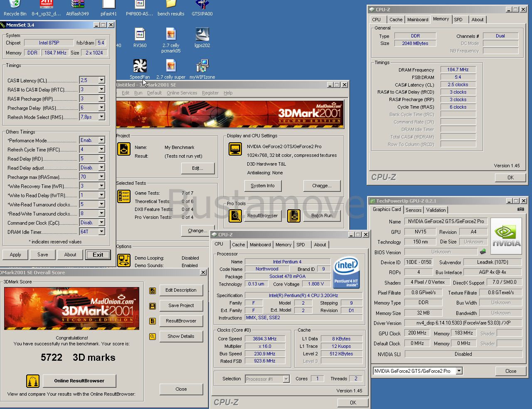
Task: Click Close button in GPU-Z
Action: click(x=511, y=371)
